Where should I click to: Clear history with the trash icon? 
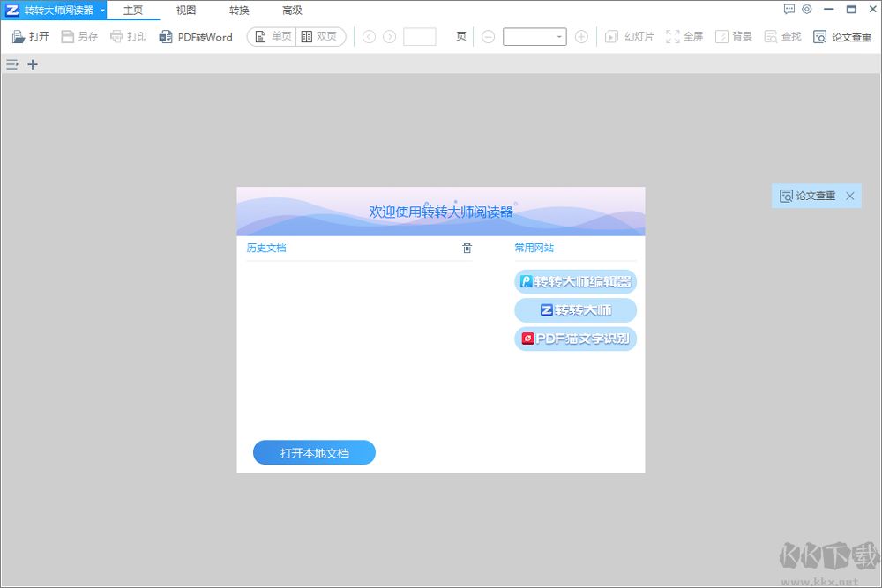click(467, 248)
